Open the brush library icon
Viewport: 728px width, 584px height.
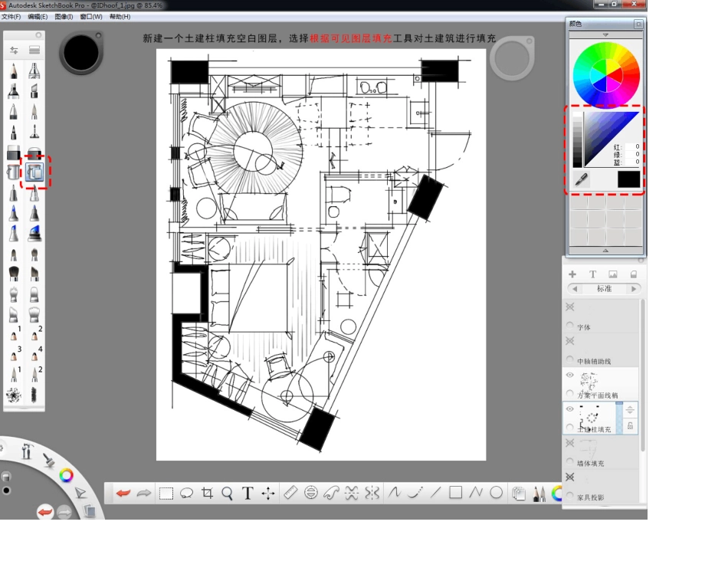(x=34, y=50)
